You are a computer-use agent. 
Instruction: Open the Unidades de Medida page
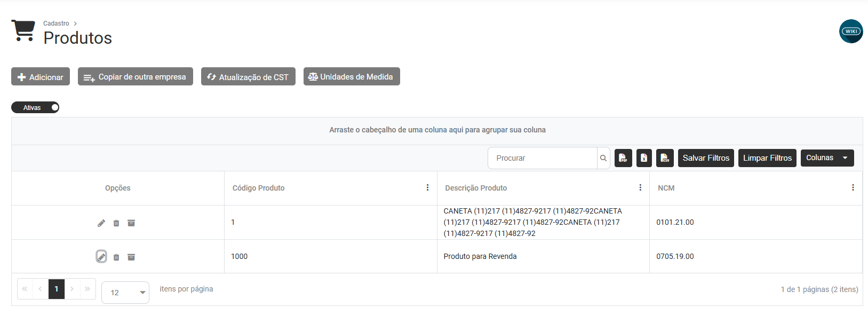click(352, 77)
